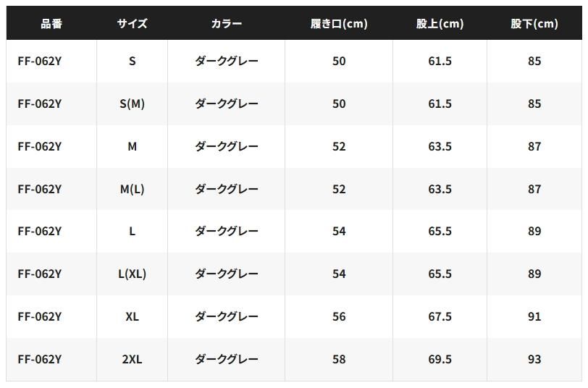Click the カラー column header

[x=226, y=24]
